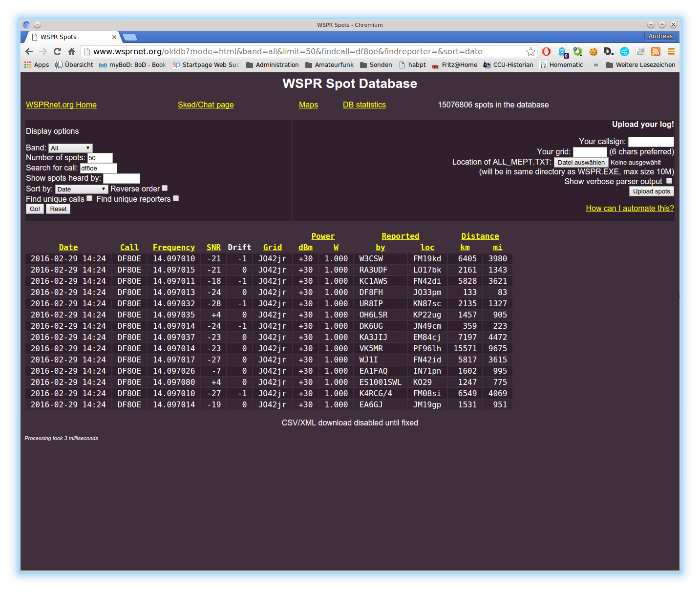
Task: Open 'How can I automate this?' link
Action: pos(630,208)
